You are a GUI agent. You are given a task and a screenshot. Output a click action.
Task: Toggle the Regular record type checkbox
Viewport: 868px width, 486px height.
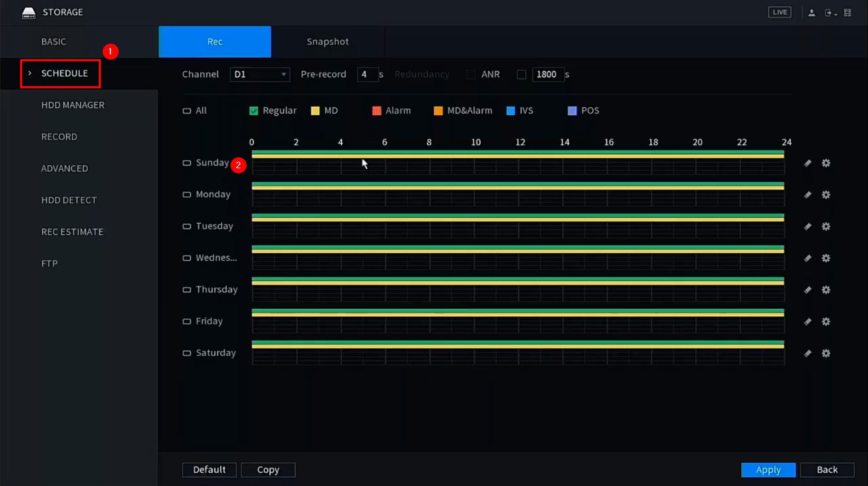(x=254, y=111)
